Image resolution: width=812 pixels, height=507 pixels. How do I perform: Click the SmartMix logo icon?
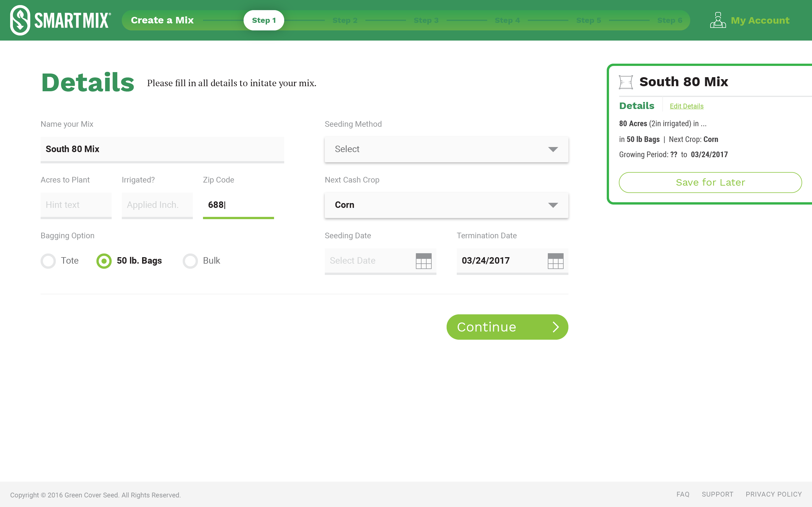[20, 20]
